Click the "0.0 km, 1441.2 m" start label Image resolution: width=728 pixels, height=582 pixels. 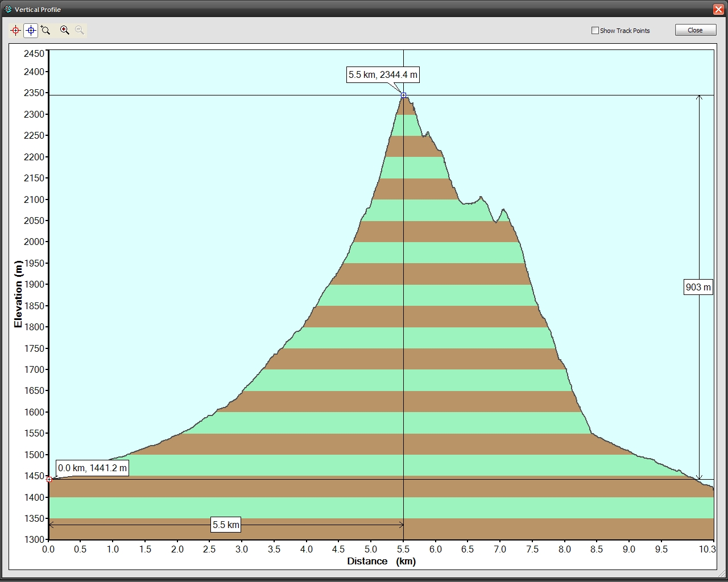point(92,468)
